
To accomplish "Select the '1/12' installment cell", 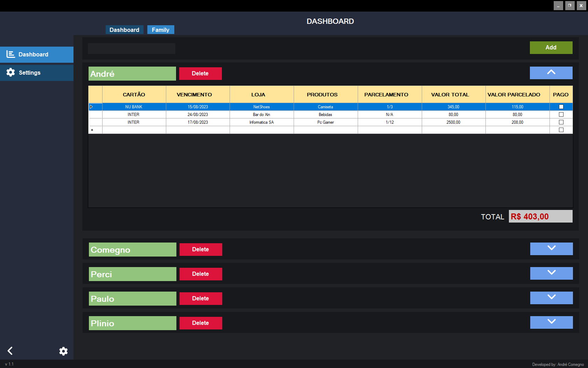I will pyautogui.click(x=390, y=122).
